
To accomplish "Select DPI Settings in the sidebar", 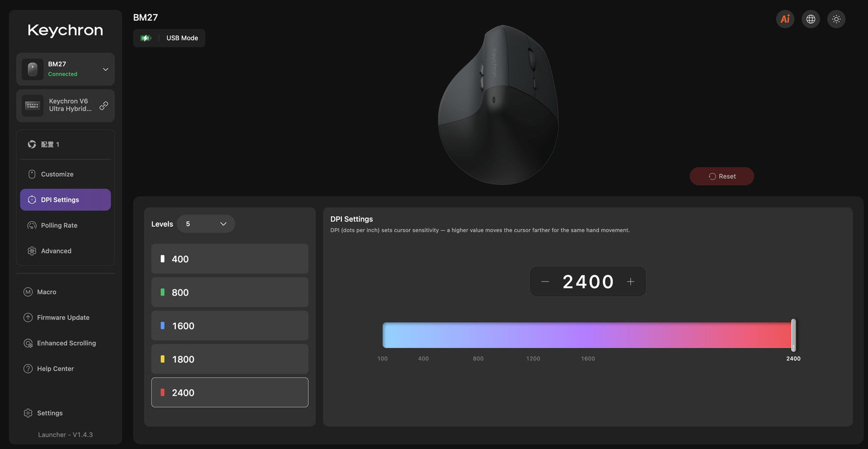I will [65, 200].
